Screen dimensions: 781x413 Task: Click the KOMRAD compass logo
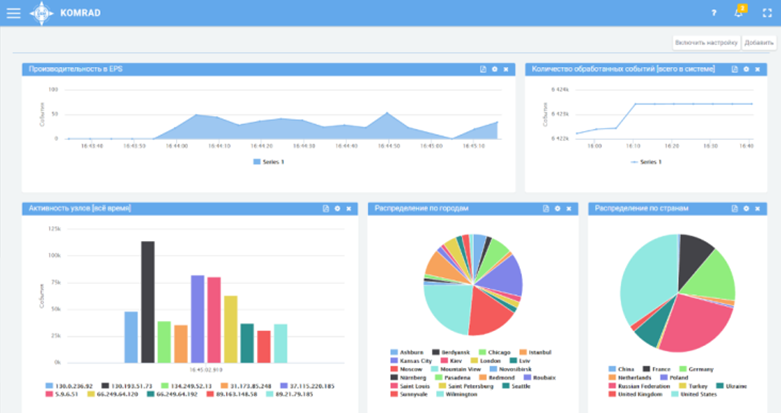click(x=41, y=13)
